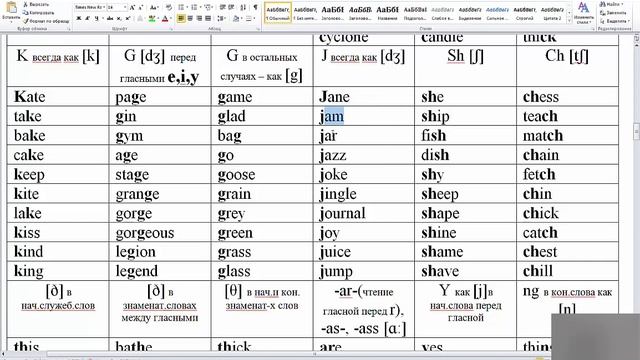The image size is (640, 360).
Task: Click the Paste (Вставить) clipboard icon
Action: (x=11, y=7)
